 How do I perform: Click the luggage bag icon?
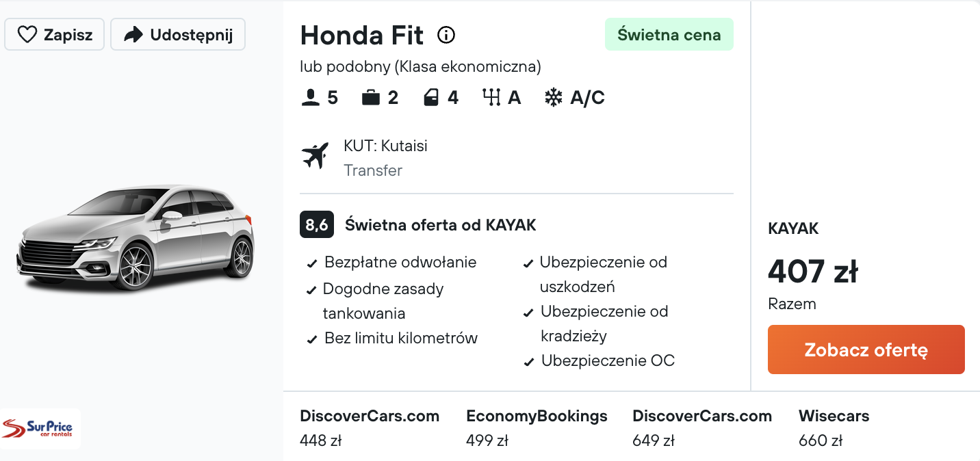pos(371,98)
